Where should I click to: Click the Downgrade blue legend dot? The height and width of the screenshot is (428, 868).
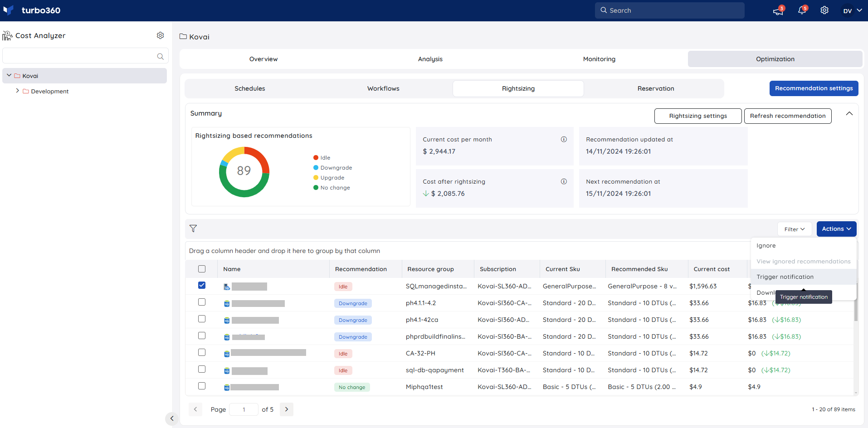316,168
